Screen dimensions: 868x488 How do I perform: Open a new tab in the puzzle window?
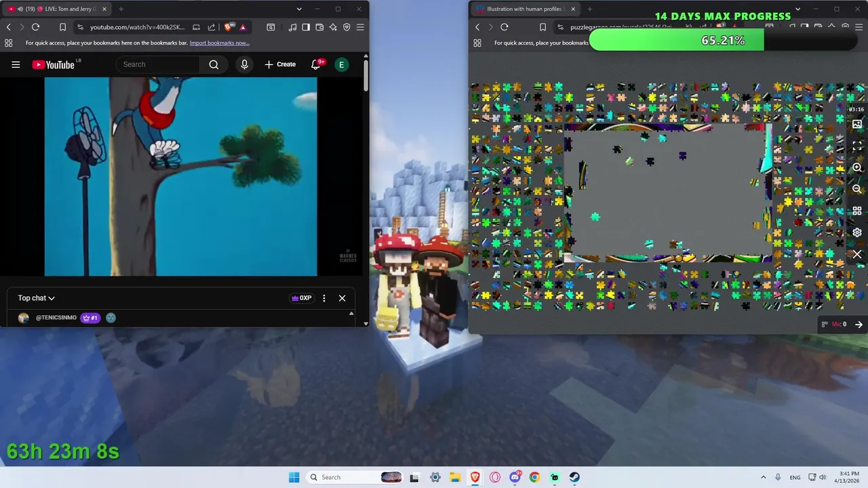pyautogui.click(x=589, y=9)
